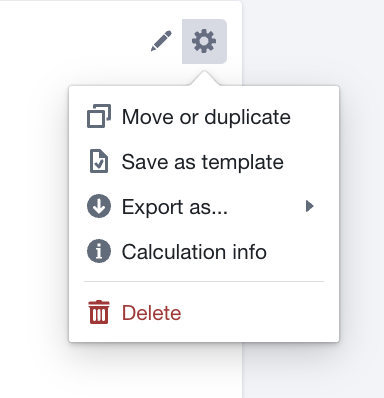Screen dimensions: 384x398
Task: Click the circular download arrow icon
Action: pos(99,206)
